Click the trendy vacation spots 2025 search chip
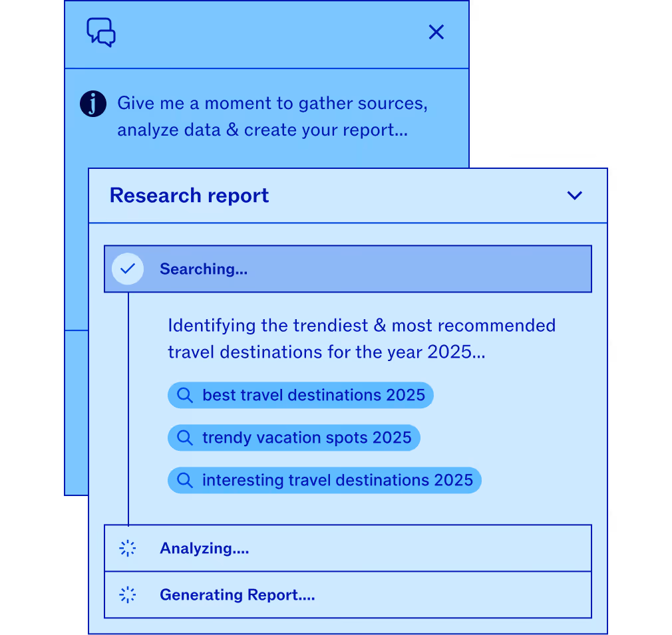Viewport: 672px width, 635px height. point(293,438)
